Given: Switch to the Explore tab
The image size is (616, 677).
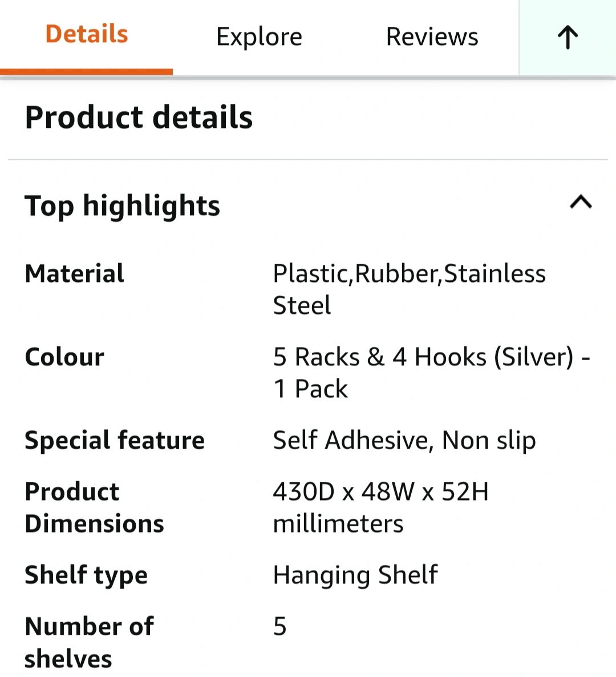Looking at the screenshot, I should 259,37.
